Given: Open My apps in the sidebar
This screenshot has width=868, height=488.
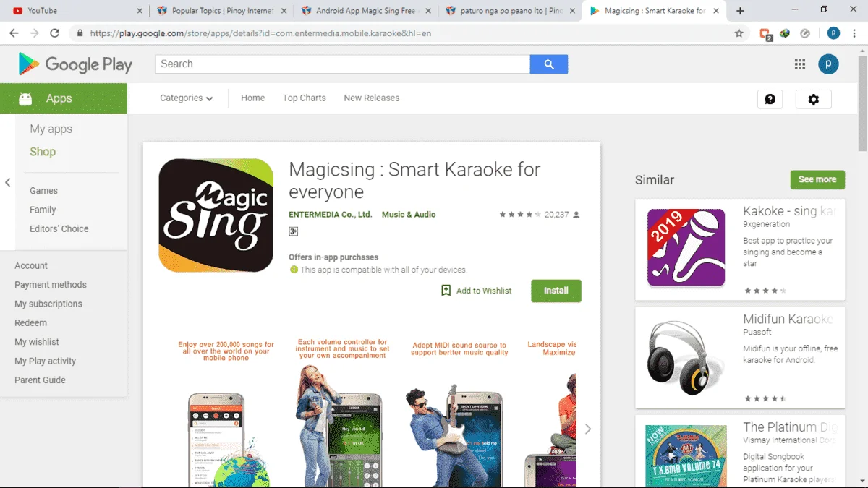Looking at the screenshot, I should (51, 129).
